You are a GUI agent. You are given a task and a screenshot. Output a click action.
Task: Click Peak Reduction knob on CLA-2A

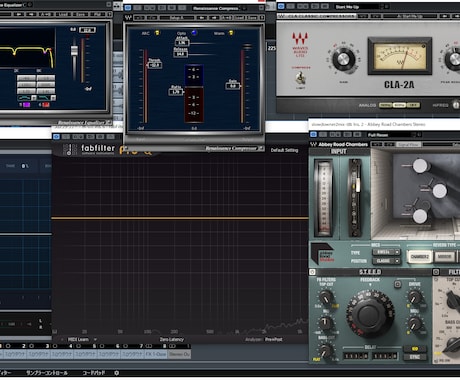454,60
